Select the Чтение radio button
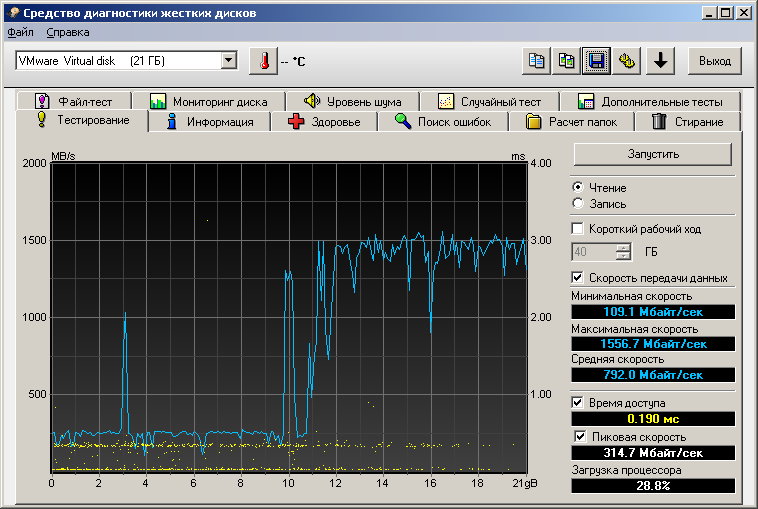Screen dimensions: 758x509 [x=577, y=187]
